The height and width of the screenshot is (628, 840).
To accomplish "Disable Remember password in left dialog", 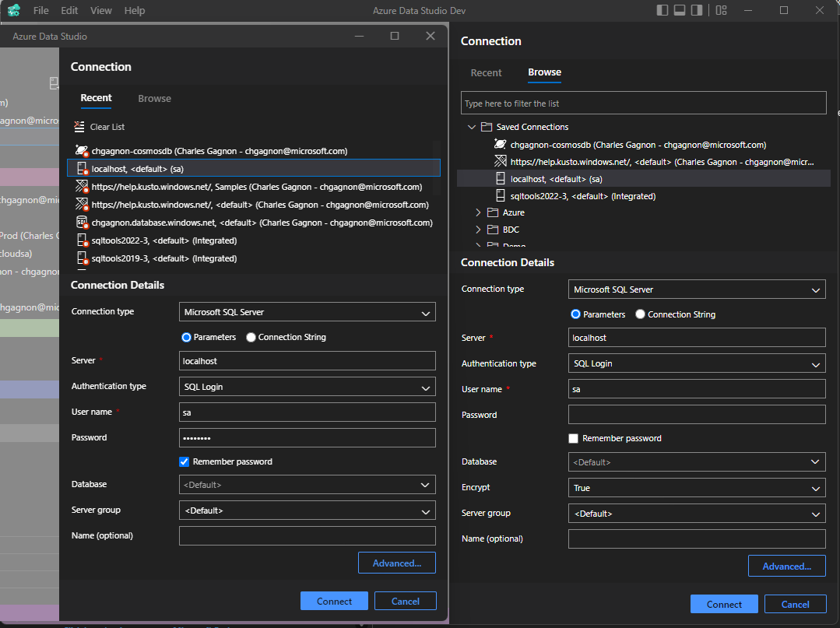I will 184,461.
